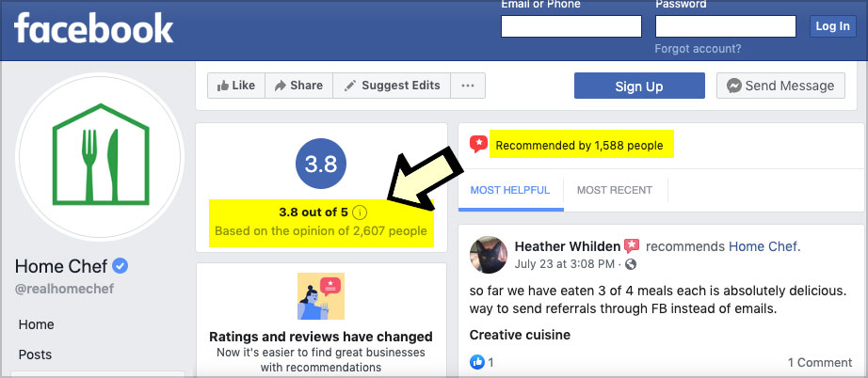Click the blue like reaction icon
The height and width of the screenshot is (378, 868).
click(x=477, y=363)
